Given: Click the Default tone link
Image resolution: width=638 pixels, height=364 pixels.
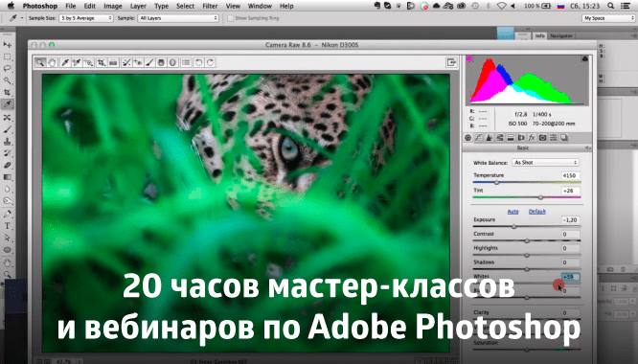Looking at the screenshot, I should pyautogui.click(x=537, y=212).
